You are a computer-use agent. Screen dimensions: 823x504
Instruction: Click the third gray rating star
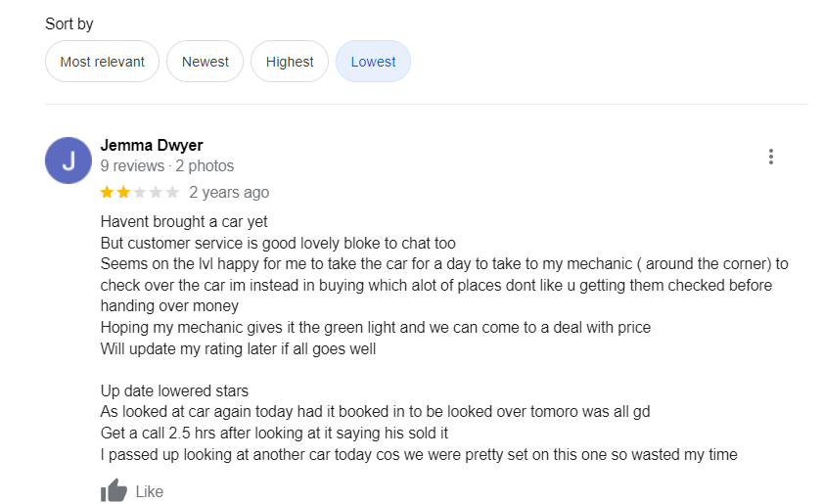click(x=140, y=192)
